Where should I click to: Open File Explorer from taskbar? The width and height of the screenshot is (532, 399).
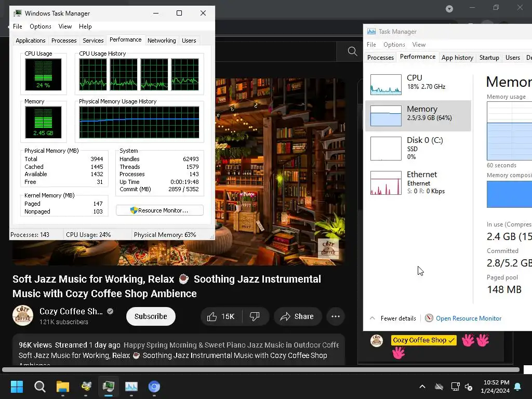(x=63, y=387)
